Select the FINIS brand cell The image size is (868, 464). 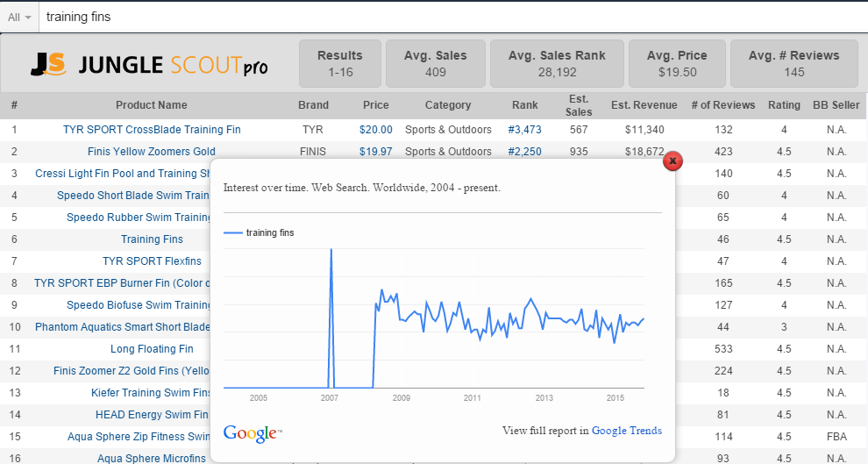[x=313, y=151]
